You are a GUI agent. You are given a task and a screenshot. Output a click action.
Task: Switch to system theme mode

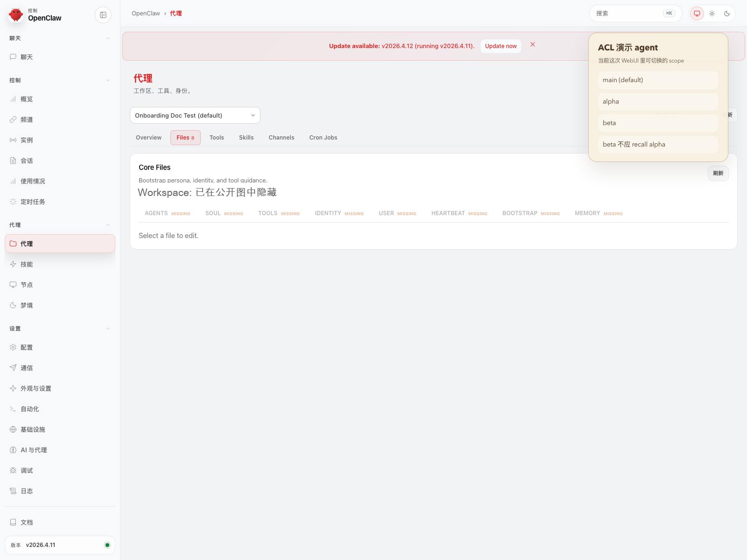point(697,14)
